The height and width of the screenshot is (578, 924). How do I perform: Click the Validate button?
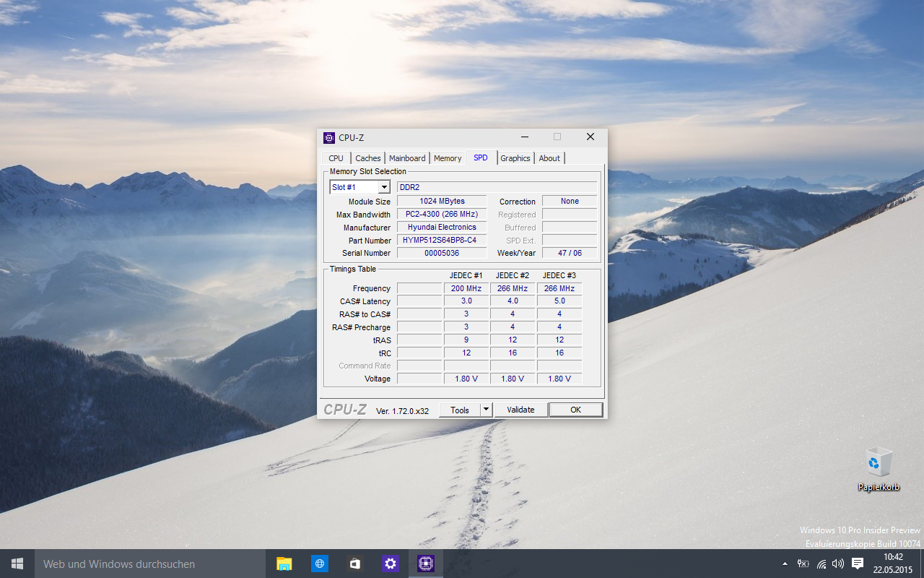(x=520, y=410)
